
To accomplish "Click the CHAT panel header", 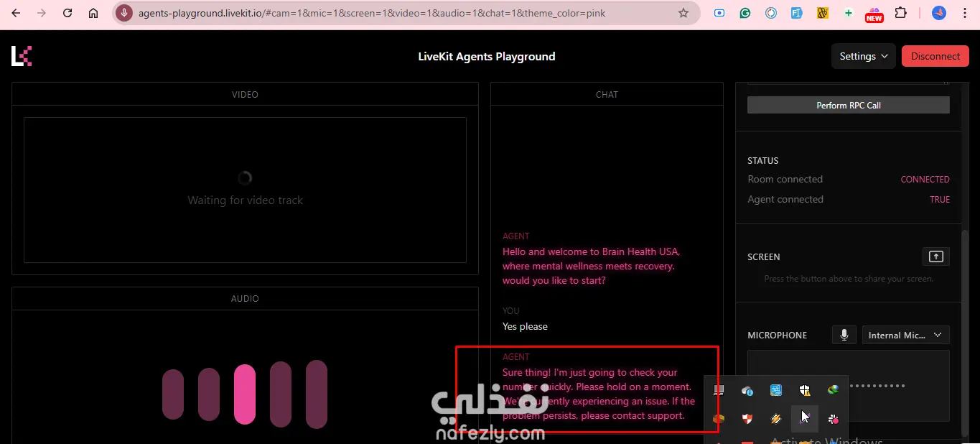I will 607,94.
